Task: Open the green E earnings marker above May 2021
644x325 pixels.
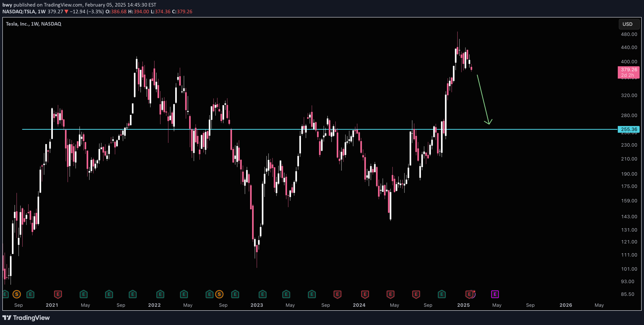Action: click(83, 294)
